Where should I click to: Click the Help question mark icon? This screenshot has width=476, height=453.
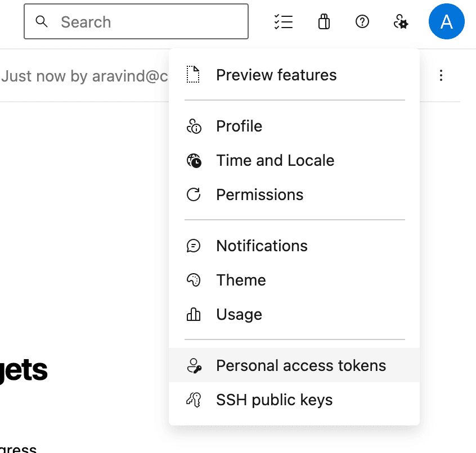362,22
